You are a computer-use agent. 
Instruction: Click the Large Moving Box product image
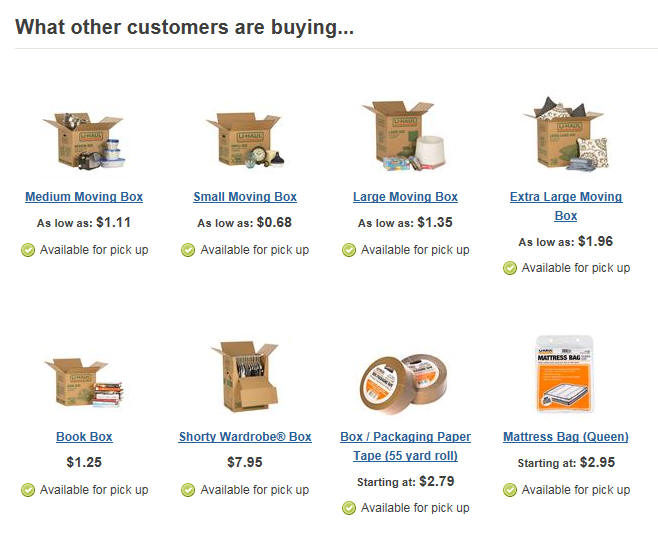click(405, 135)
